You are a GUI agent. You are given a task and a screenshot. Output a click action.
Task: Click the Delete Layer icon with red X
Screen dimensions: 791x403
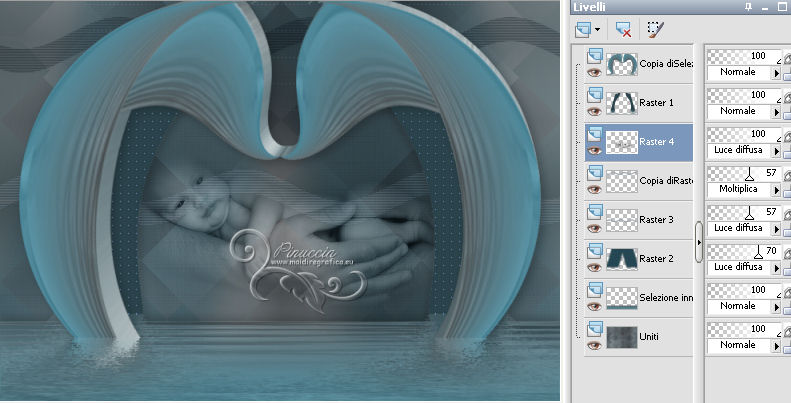tap(624, 29)
